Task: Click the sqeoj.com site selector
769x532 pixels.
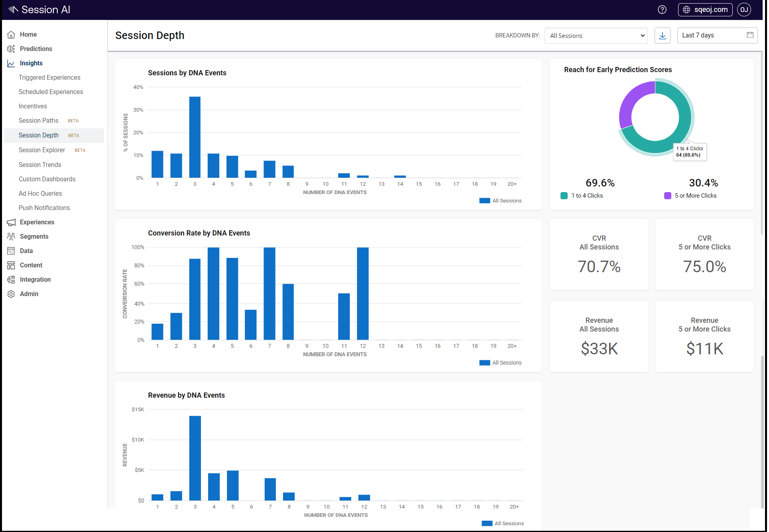Action: tap(705, 10)
